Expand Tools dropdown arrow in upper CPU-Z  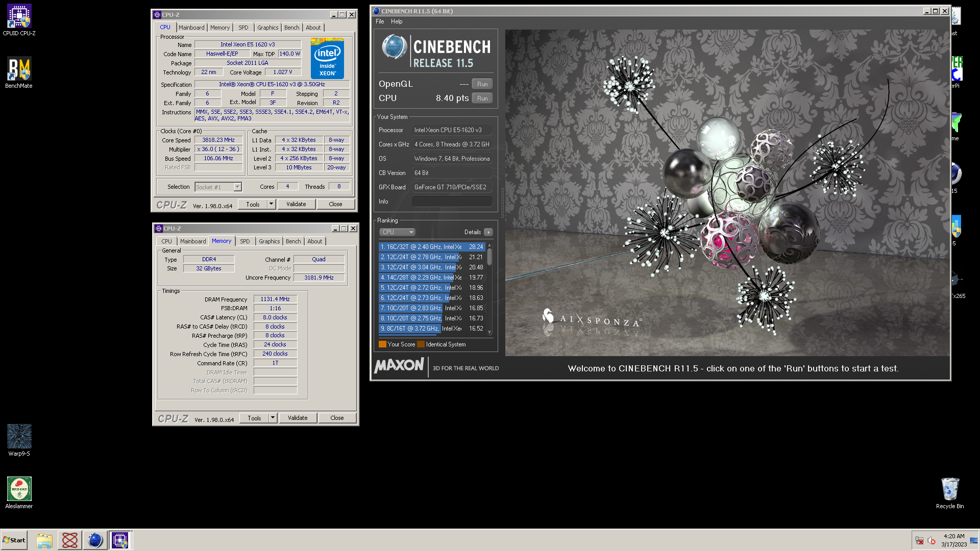click(x=272, y=204)
